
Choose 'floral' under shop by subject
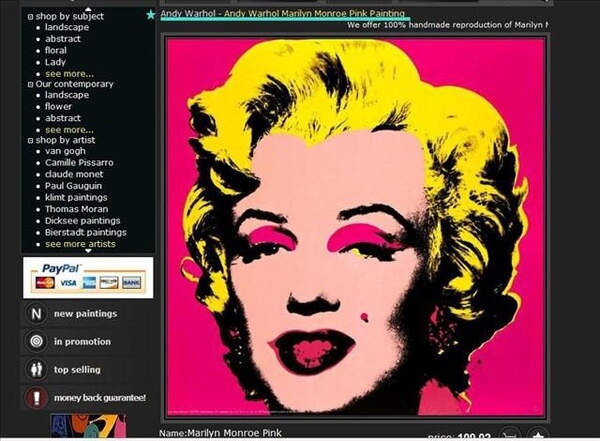point(58,50)
